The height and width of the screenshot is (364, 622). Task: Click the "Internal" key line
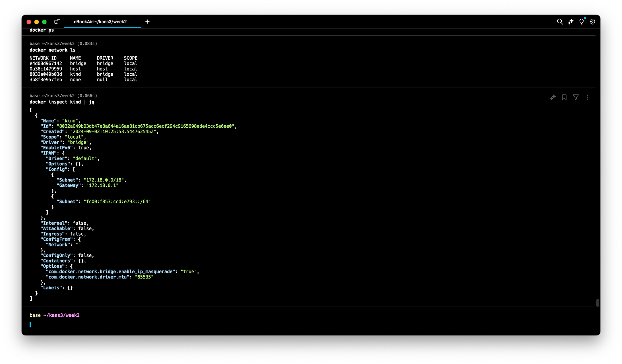point(64,223)
